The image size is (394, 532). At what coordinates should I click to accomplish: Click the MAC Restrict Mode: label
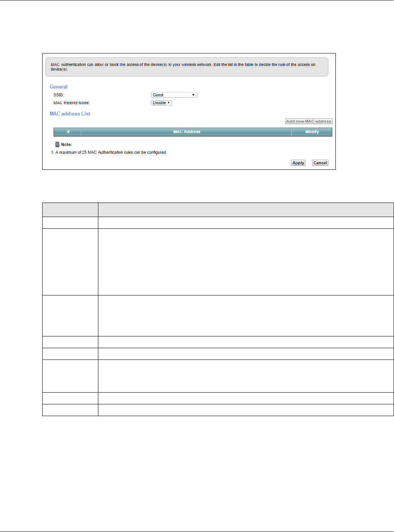[71, 103]
